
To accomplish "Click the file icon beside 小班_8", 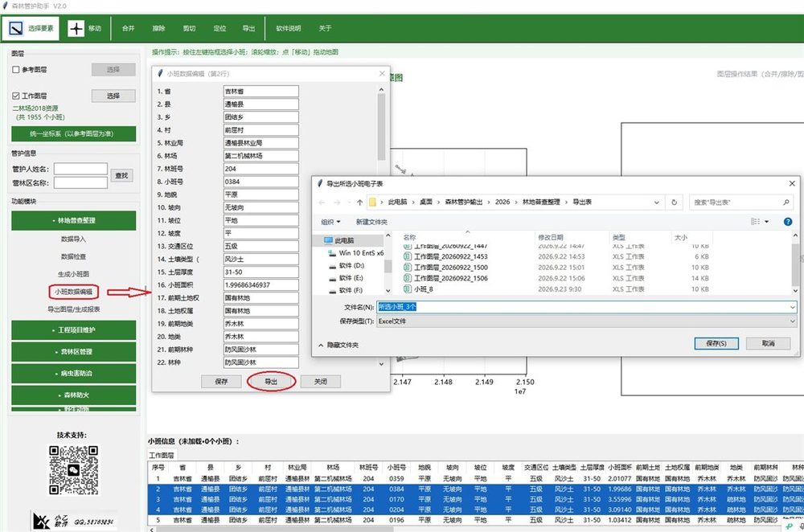I will click(x=408, y=289).
